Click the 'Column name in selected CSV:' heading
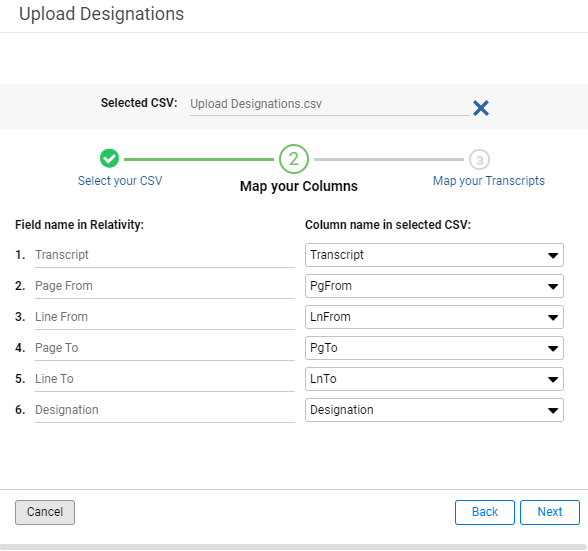Image resolution: width=588 pixels, height=551 pixels. (x=388, y=225)
